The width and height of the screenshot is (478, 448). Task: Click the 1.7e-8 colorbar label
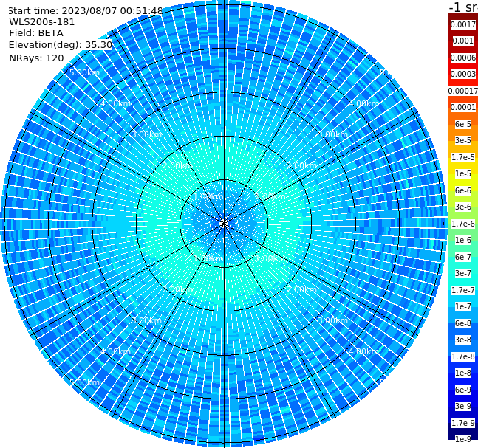pyautogui.click(x=463, y=356)
